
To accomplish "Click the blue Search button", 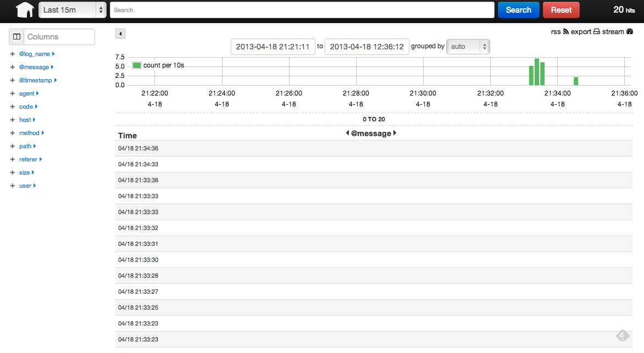I will click(x=518, y=9).
